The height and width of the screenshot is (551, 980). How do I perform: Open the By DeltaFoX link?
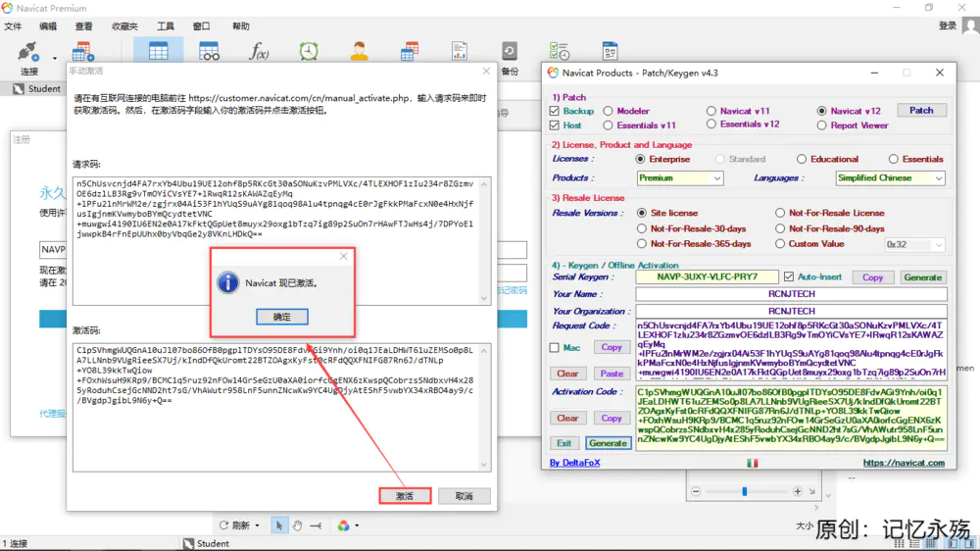point(574,463)
